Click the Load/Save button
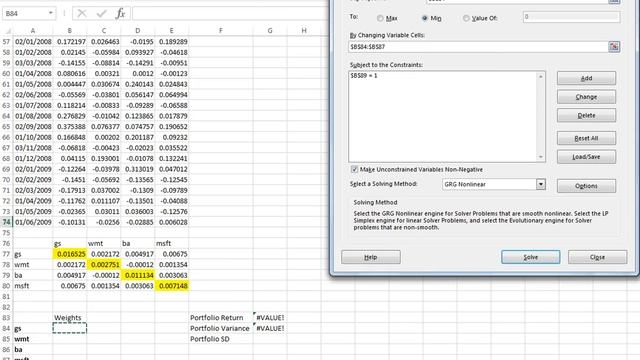 (x=586, y=157)
